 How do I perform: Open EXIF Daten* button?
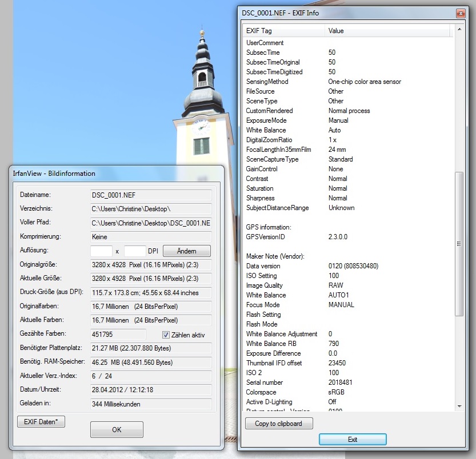click(41, 422)
